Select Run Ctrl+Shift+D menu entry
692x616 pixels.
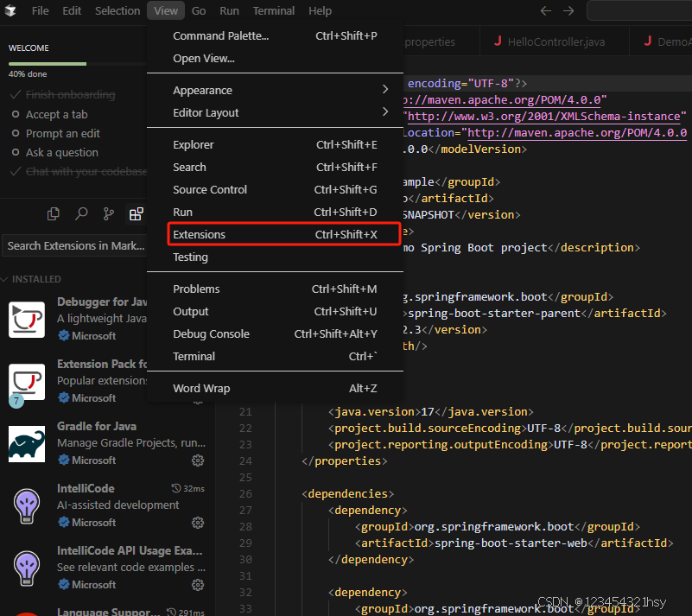[275, 213]
